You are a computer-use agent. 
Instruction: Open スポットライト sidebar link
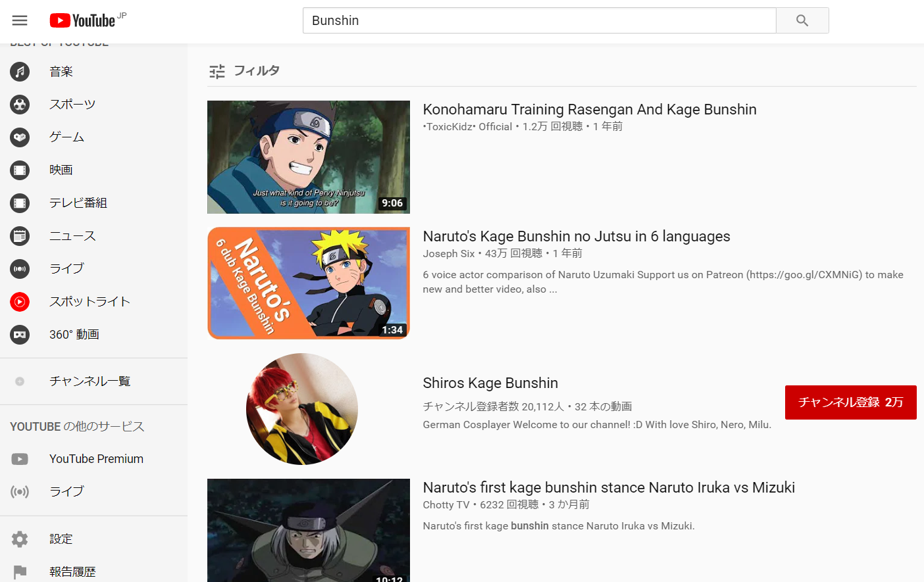pos(90,302)
